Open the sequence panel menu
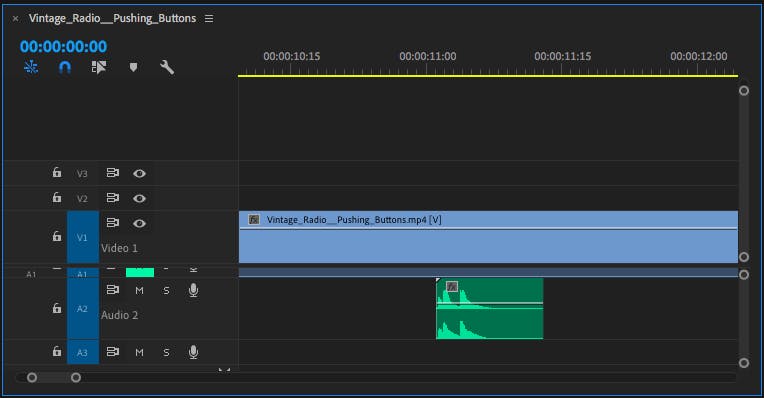The height and width of the screenshot is (398, 764). 209,19
